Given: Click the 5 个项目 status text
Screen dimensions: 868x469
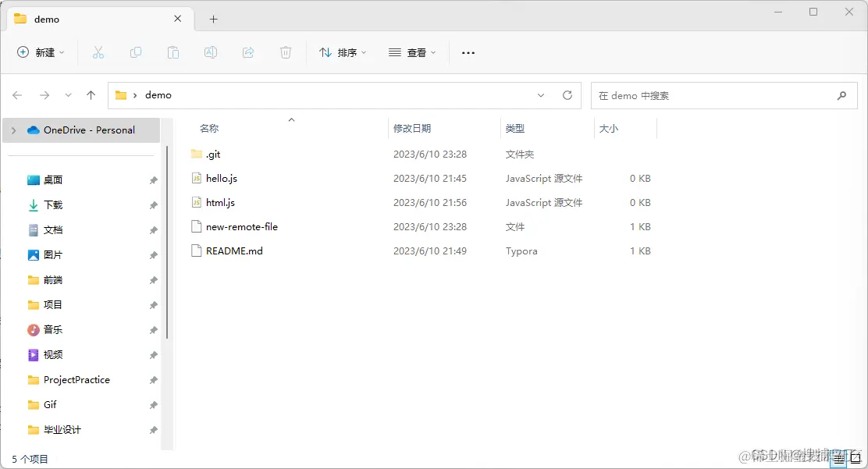Looking at the screenshot, I should pyautogui.click(x=30, y=459).
